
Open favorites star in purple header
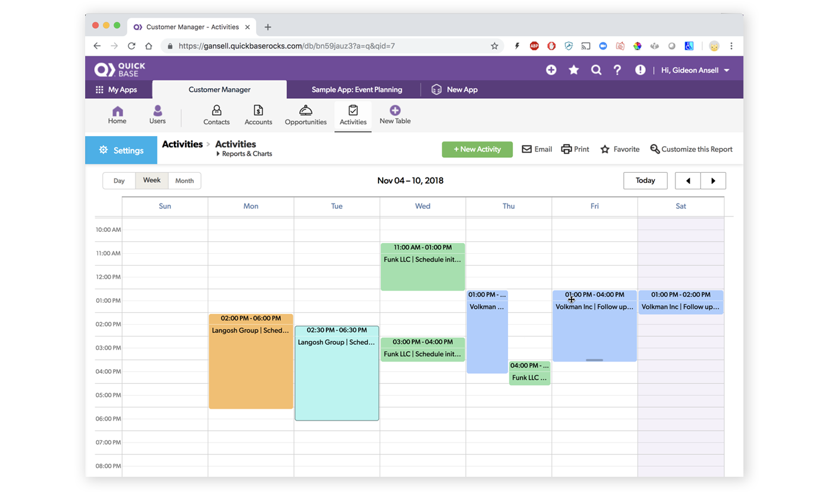573,70
